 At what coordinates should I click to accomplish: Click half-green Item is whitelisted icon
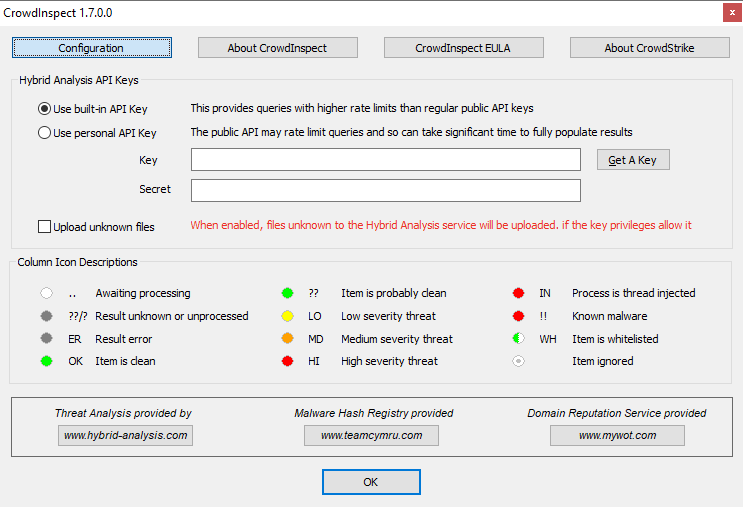coord(518,338)
